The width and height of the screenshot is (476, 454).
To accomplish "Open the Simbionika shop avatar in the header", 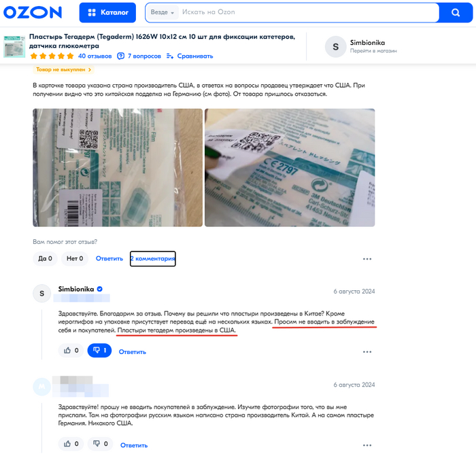I will pos(335,47).
